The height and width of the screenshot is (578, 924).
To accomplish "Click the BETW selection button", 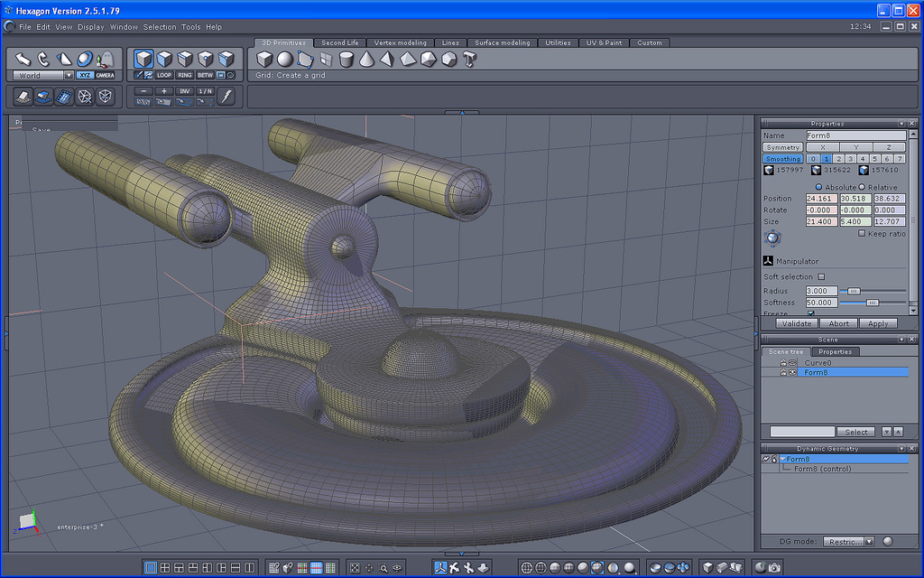I will pyautogui.click(x=205, y=75).
